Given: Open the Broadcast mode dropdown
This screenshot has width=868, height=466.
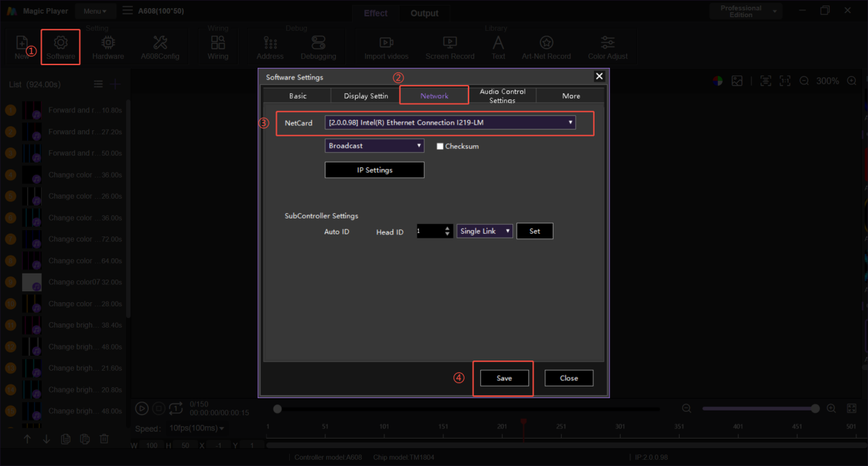Looking at the screenshot, I should [375, 146].
